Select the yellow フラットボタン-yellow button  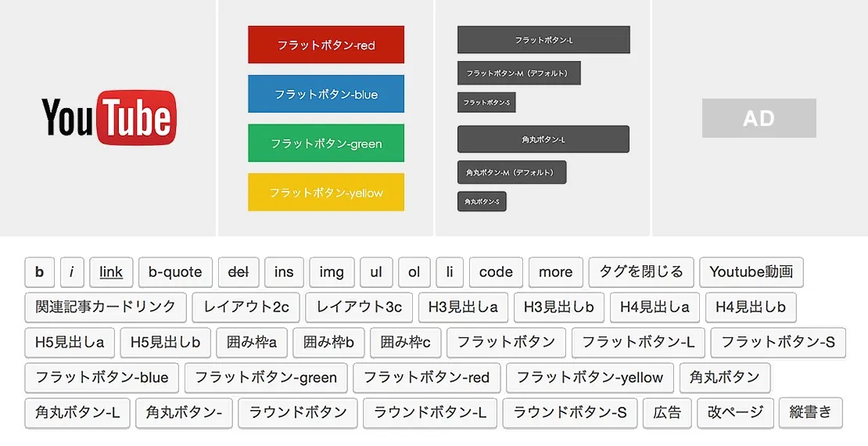point(326,192)
